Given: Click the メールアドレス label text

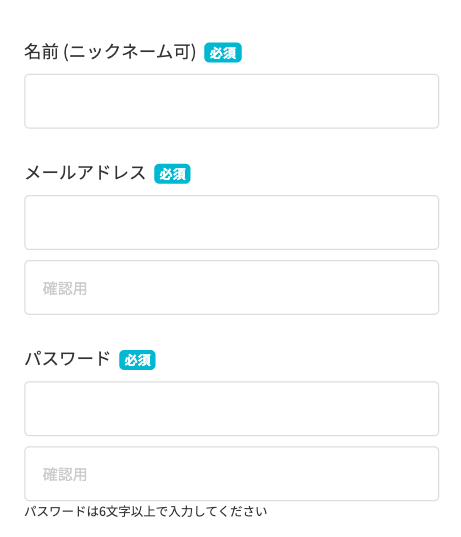Looking at the screenshot, I should [85, 173].
